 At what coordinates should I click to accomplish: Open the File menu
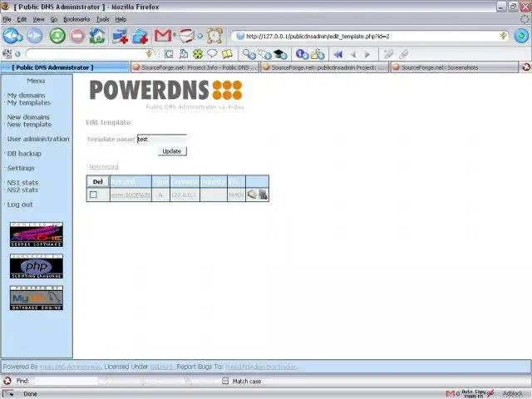click(x=7, y=19)
